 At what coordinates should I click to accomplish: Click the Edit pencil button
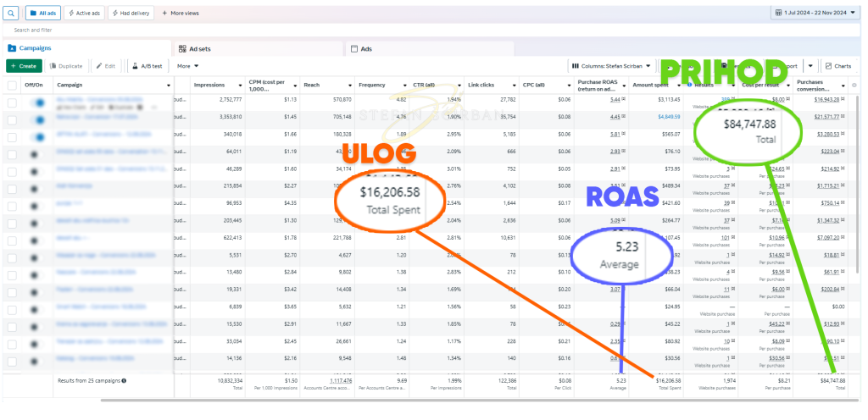(105, 65)
